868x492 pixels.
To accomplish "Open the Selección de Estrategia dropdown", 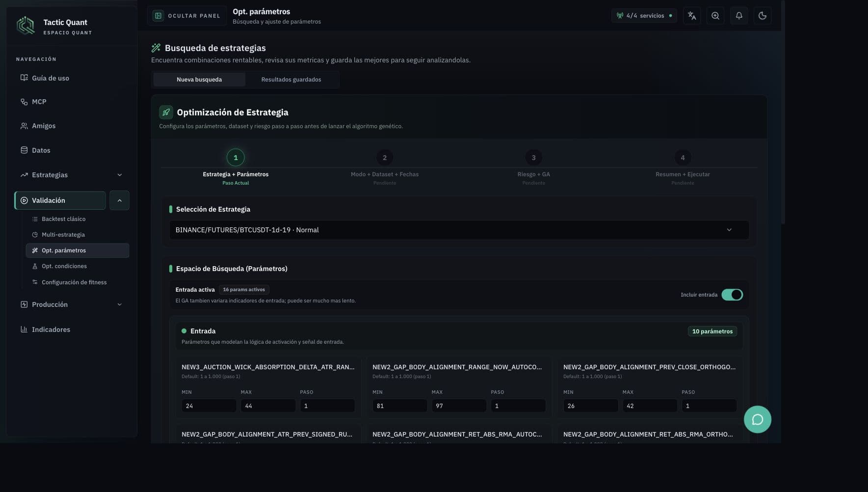I will 459,230.
